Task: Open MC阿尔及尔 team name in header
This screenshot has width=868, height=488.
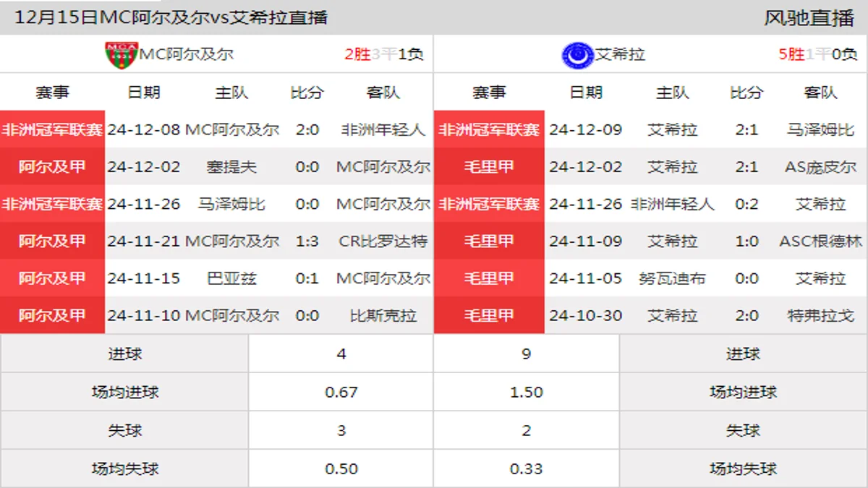Action: tap(187, 54)
